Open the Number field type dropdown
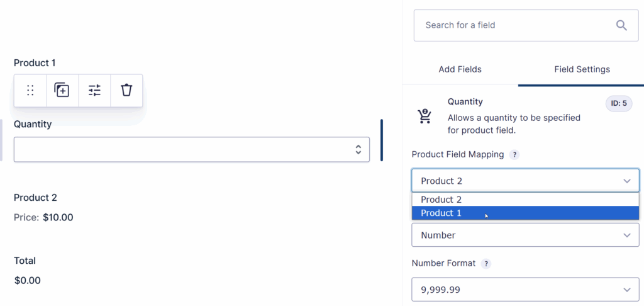This screenshot has width=644, height=306. (525, 235)
